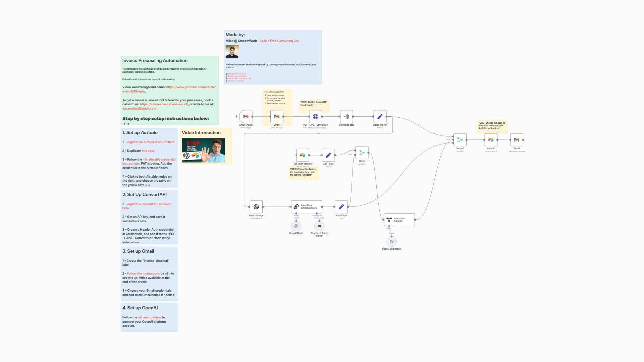The height and width of the screenshot is (362, 644).
Task: Click the Get image data node
Action: click(x=346, y=117)
